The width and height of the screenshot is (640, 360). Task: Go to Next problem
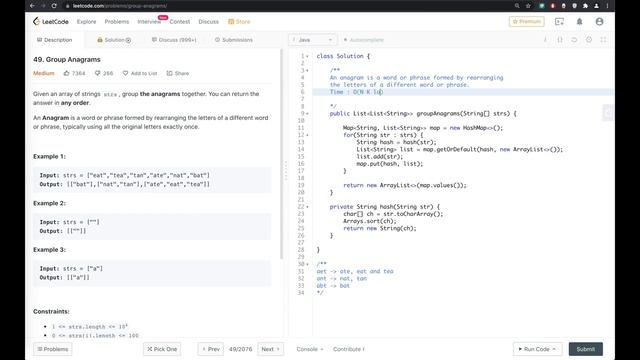pyautogui.click(x=271, y=349)
